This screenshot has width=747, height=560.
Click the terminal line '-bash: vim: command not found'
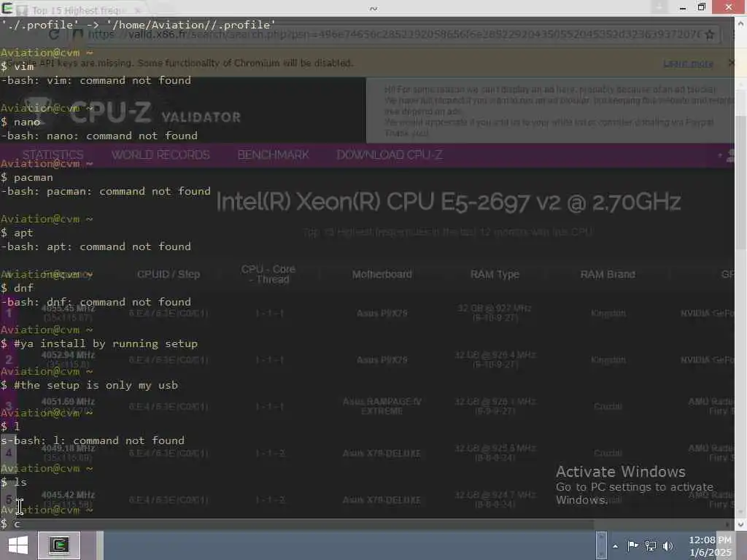pos(96,80)
